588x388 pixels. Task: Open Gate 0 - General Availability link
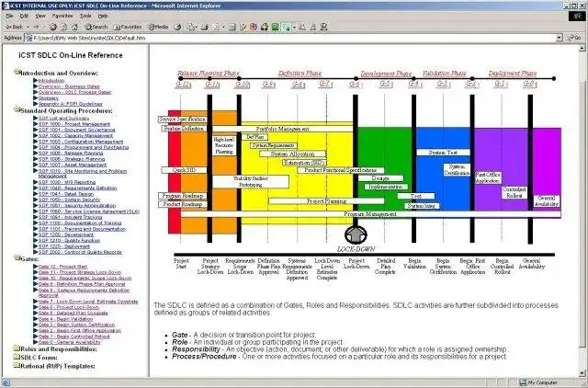point(70,342)
